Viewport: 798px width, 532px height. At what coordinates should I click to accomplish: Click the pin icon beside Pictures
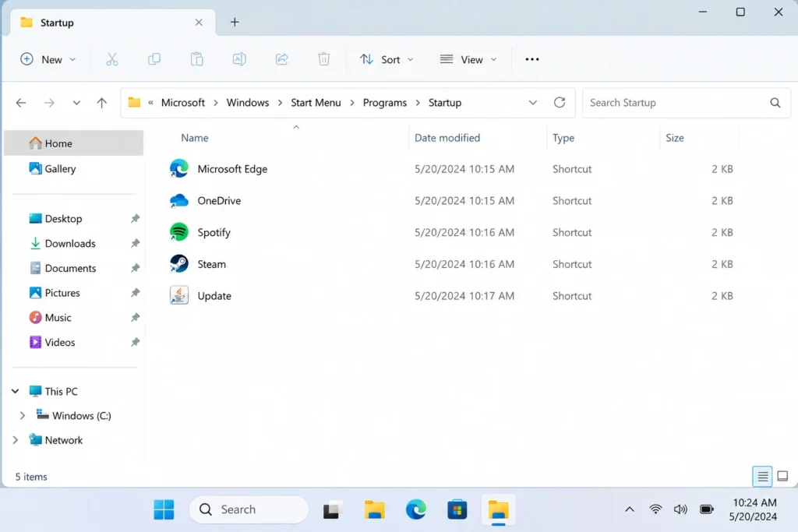tap(135, 293)
